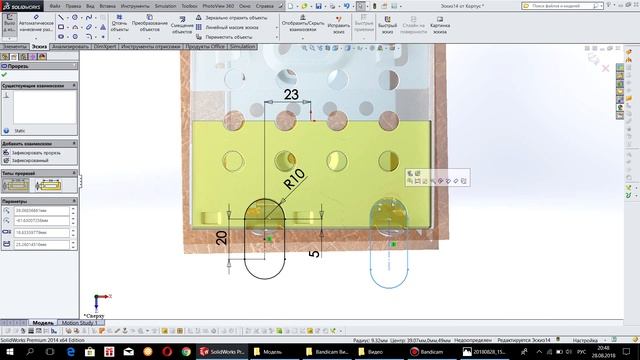
Task: Click the Undo icon in the quick toolbar
Action: point(346,6)
